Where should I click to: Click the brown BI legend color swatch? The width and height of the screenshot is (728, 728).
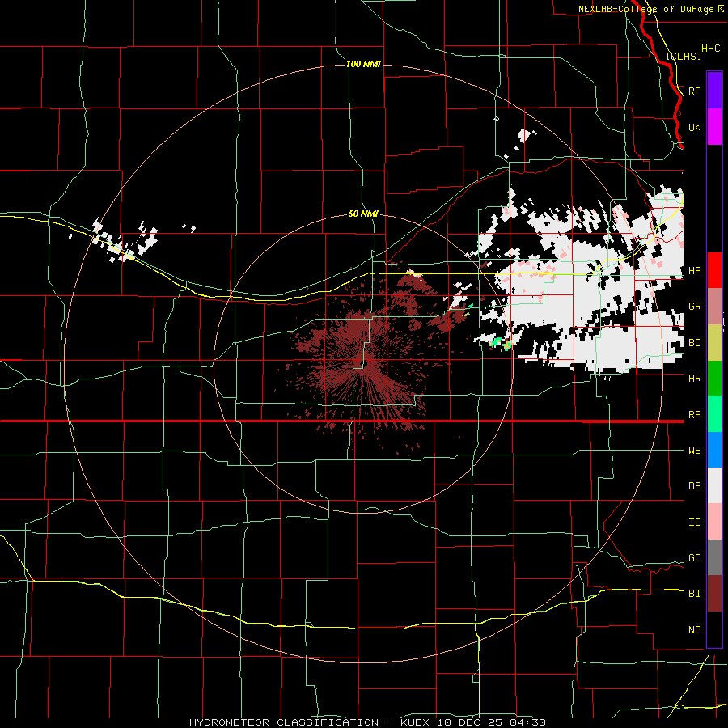tap(714, 594)
